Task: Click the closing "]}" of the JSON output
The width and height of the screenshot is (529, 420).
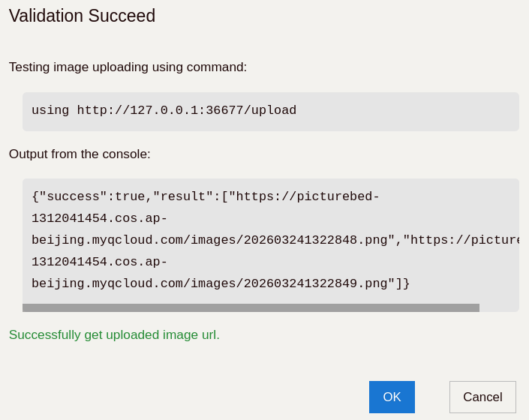Action: 403,283
